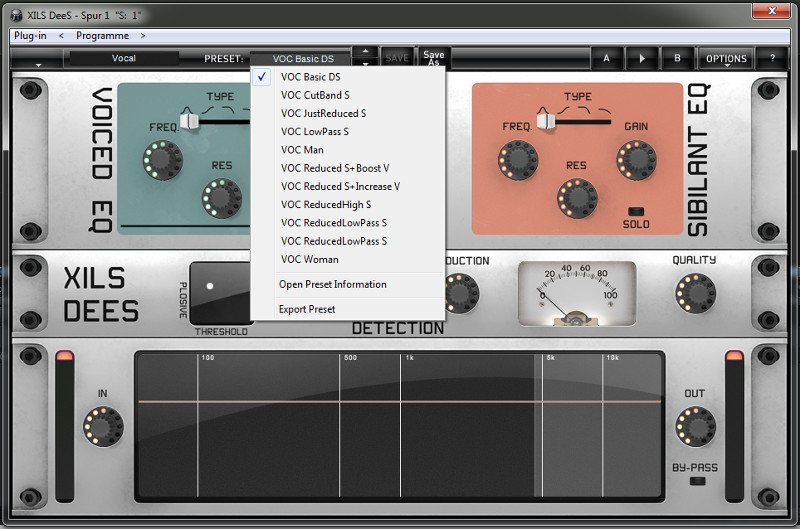Click the IN gain knob
800x529 pixels.
104,426
